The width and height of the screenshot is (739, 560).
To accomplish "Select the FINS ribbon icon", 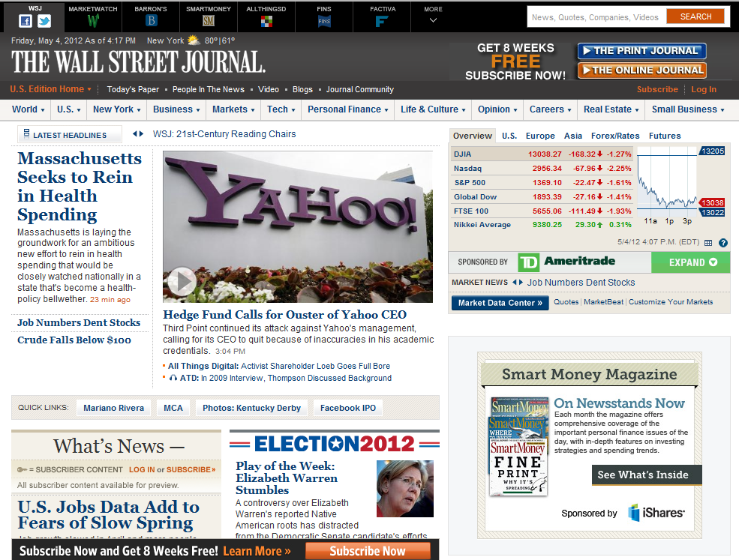I will (x=323, y=19).
